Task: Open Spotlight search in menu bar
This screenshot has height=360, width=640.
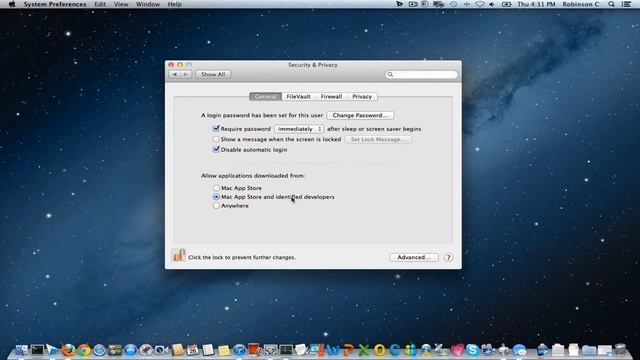Action: click(x=611, y=4)
